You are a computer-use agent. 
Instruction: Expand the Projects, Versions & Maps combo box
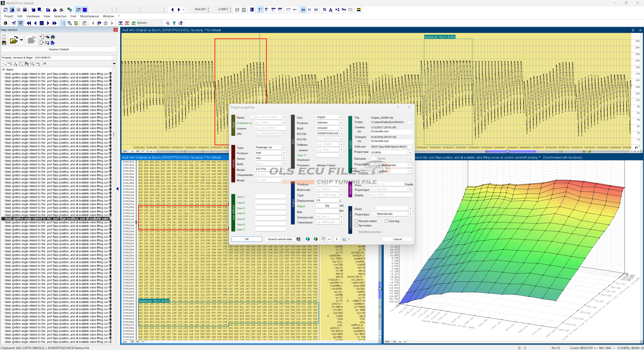(114, 58)
